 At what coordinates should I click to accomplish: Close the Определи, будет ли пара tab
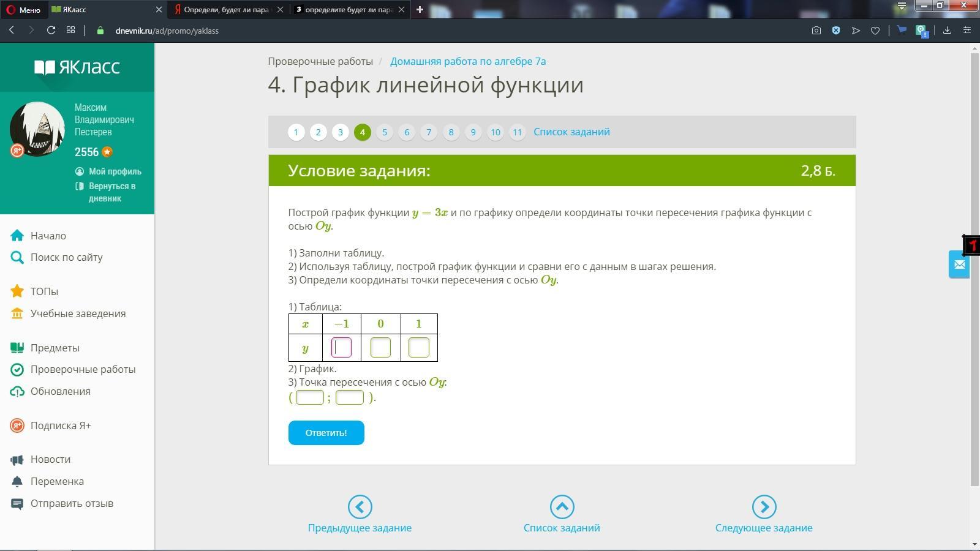[280, 10]
